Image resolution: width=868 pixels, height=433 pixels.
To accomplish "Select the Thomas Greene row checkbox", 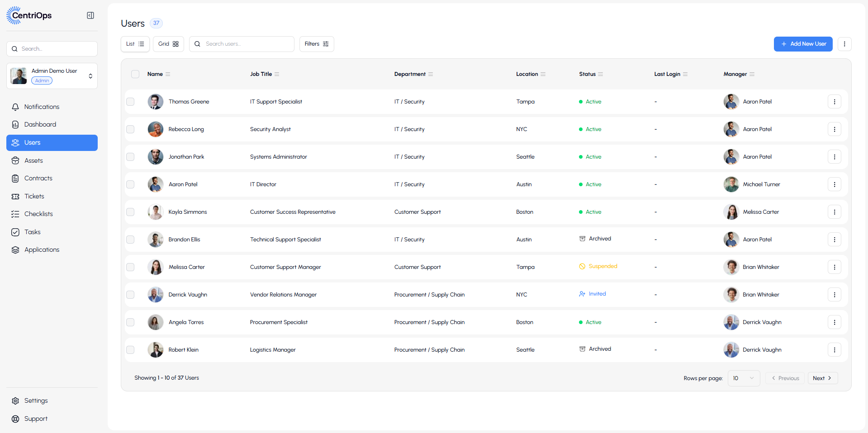I will 130,102.
